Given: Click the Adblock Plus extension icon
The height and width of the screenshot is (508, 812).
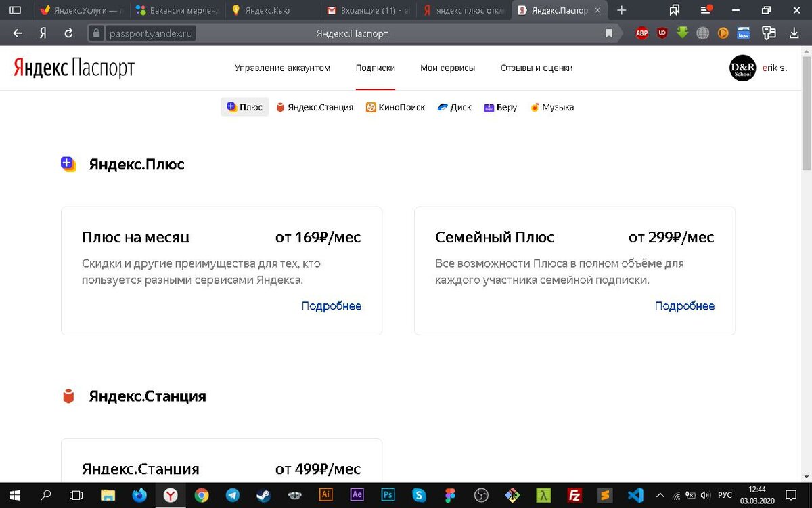Looking at the screenshot, I should coord(641,33).
